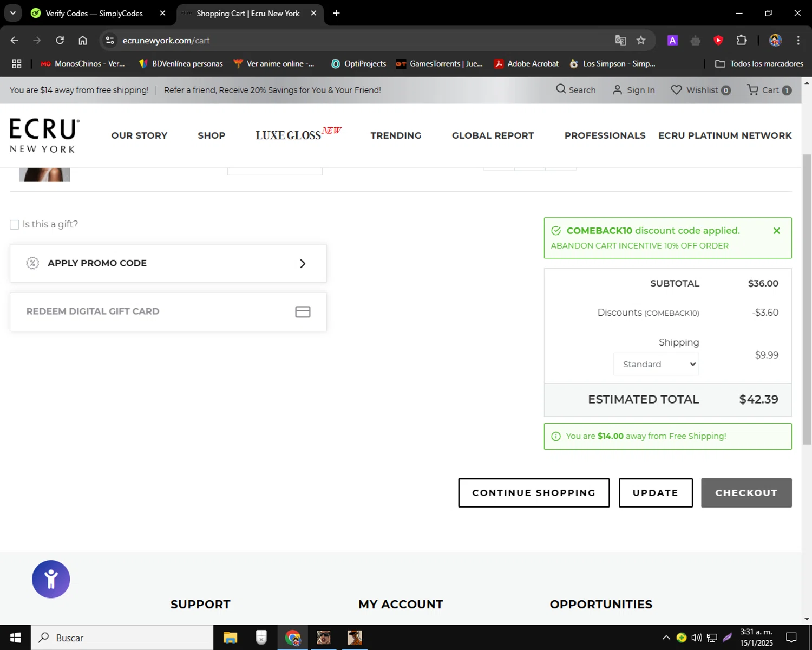
Task: Open the Windows Start menu
Action: click(x=15, y=638)
